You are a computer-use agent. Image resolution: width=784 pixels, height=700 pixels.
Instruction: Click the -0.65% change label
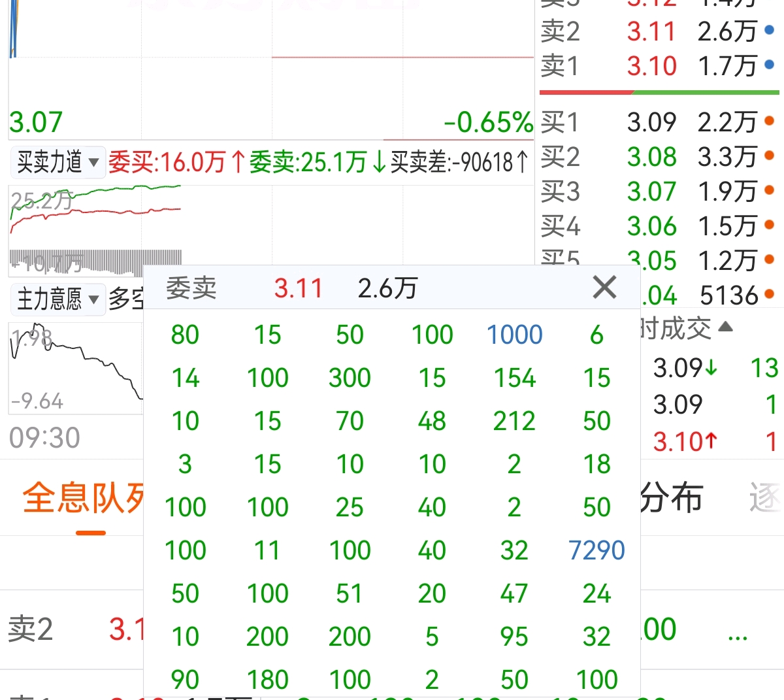tap(489, 122)
